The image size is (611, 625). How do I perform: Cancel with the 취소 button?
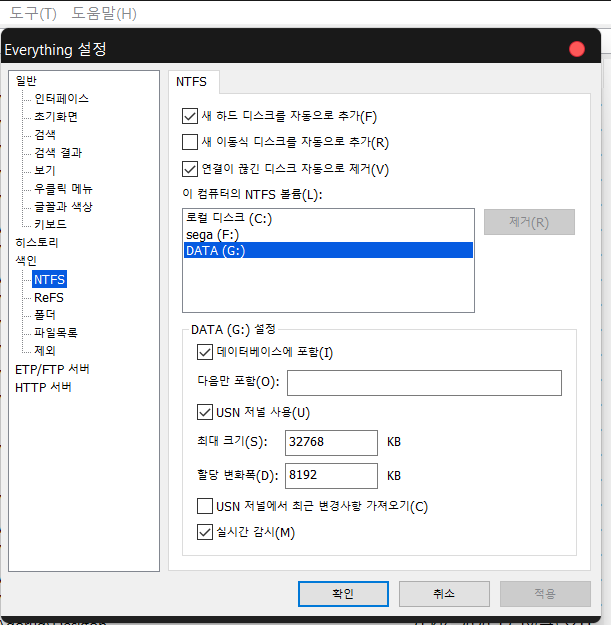444,594
